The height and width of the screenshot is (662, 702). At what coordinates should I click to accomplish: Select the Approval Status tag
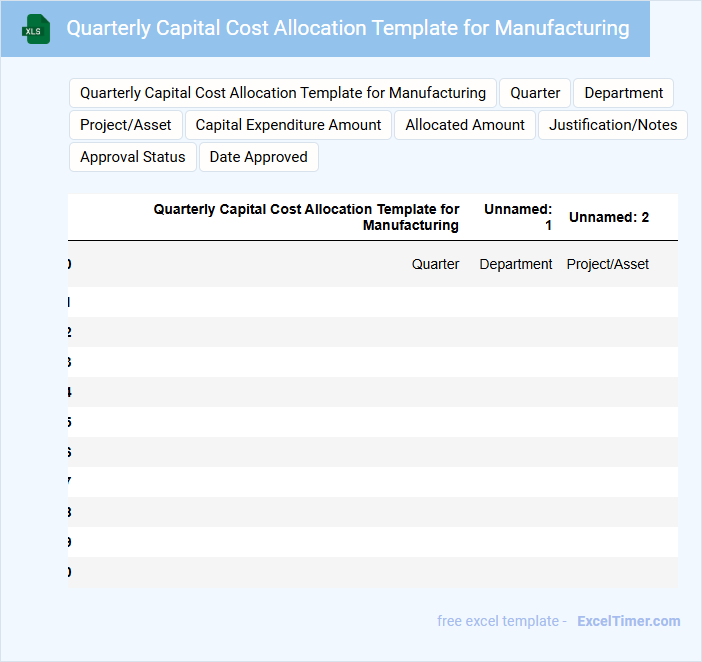(133, 157)
